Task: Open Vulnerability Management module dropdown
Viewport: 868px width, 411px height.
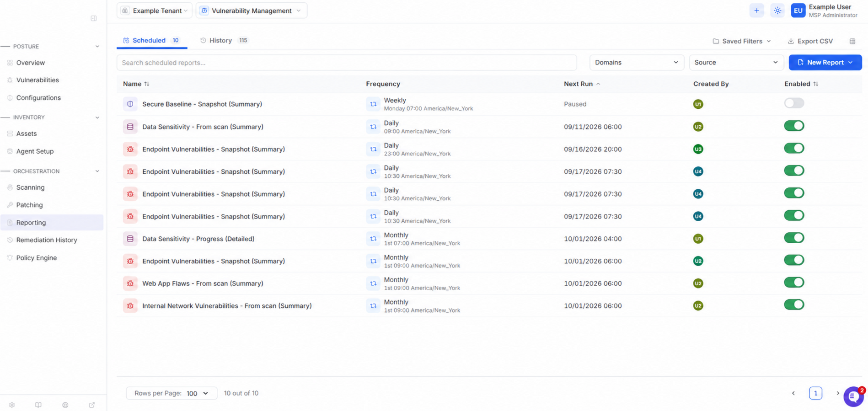Action: click(252, 11)
